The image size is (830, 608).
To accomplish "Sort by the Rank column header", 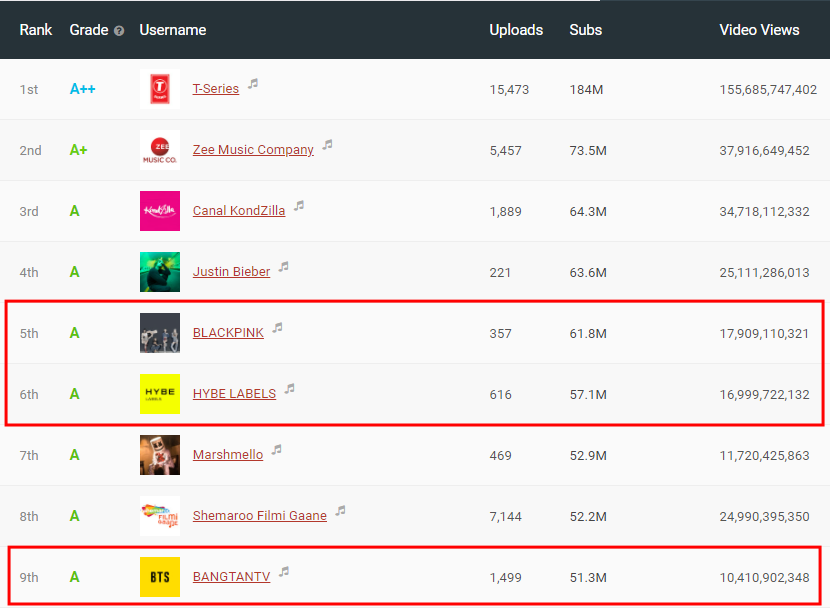I will 35,30.
